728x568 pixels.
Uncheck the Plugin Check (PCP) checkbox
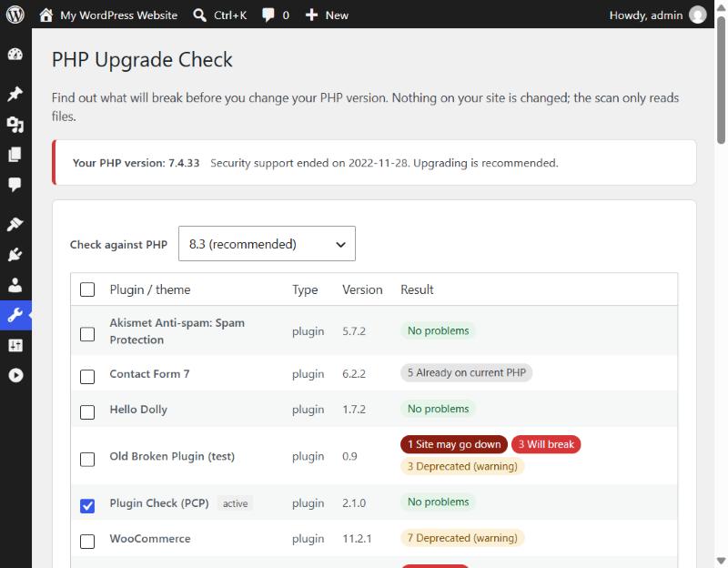[x=87, y=506]
